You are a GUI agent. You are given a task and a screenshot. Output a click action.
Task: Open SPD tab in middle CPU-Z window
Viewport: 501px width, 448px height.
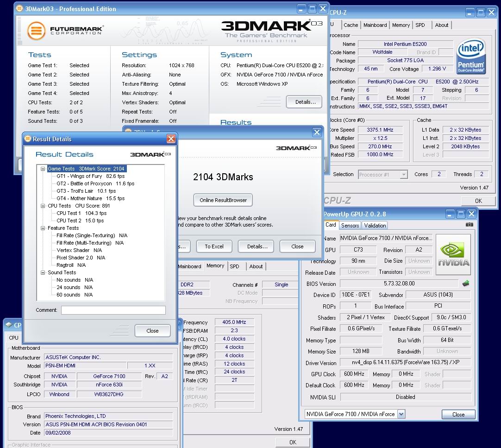pos(234,266)
